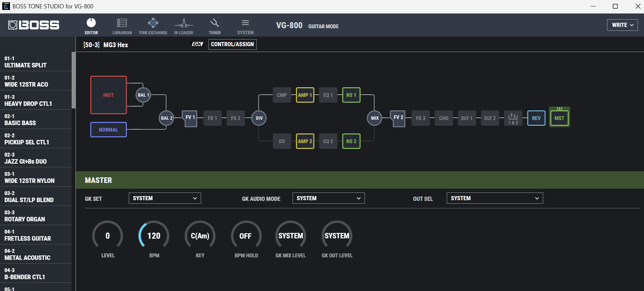
Task: Choose the 02-3 JAZZ Gt+Bs DUO patch
Action: pyautogui.click(x=36, y=158)
